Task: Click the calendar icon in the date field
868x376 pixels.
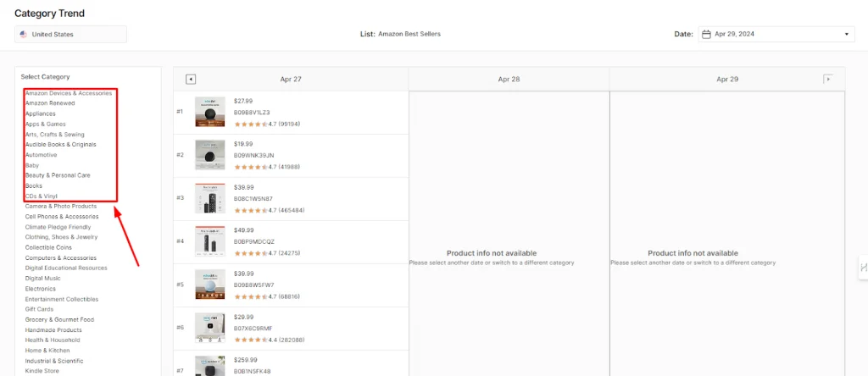Action: pos(706,34)
